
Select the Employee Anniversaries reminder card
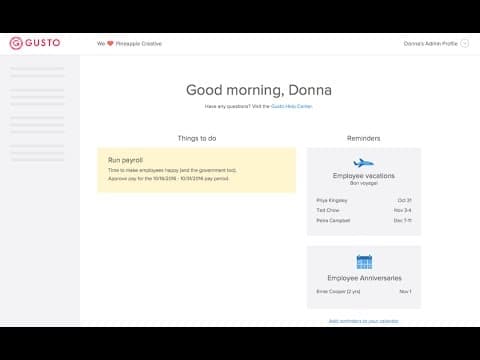pos(364,277)
